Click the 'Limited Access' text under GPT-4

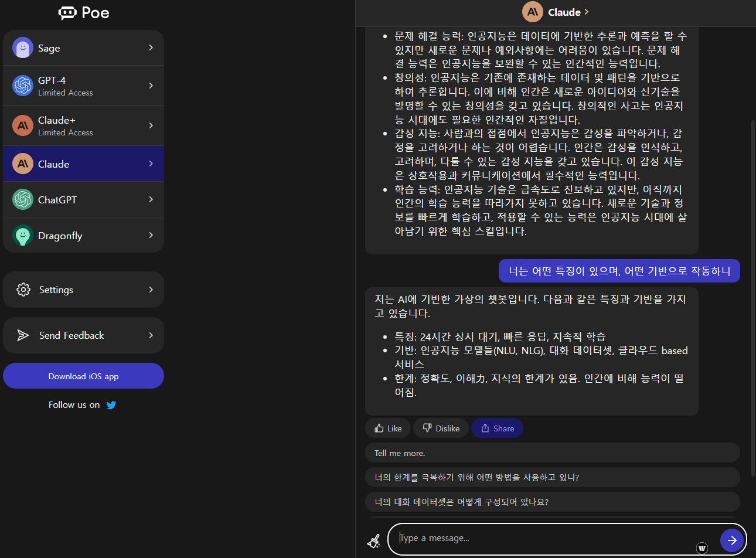tap(66, 93)
